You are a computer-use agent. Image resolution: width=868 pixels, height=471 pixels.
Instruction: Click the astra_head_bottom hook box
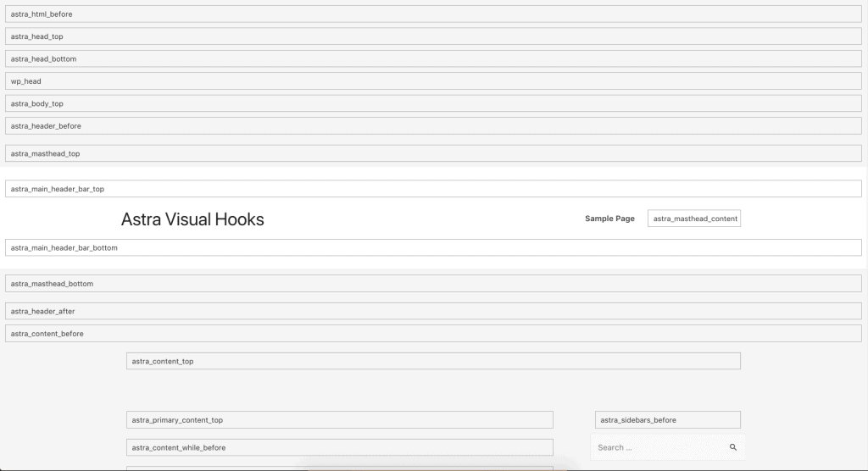tap(433, 58)
